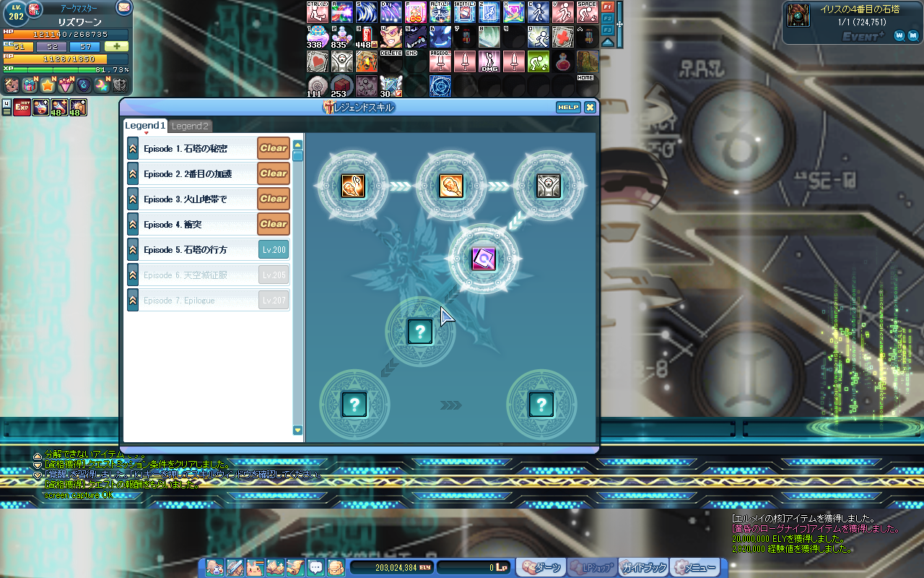Select the purple Episode 4 skill node
924x578 pixels.
pyautogui.click(x=484, y=259)
